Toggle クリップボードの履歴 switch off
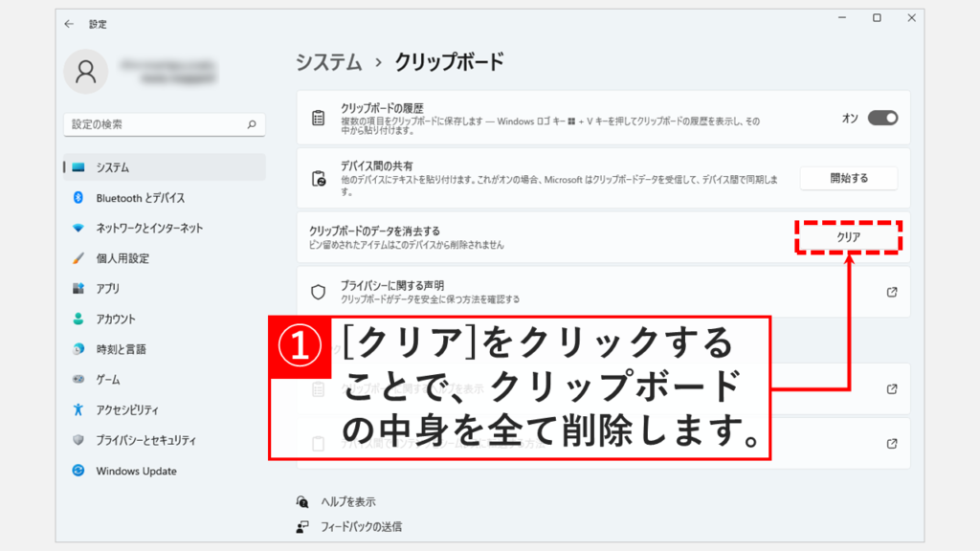Screen dimensions: 980x551 (x=882, y=118)
